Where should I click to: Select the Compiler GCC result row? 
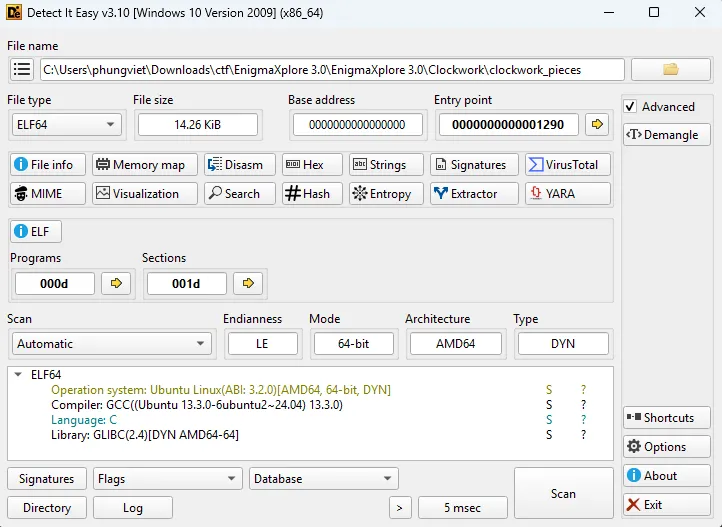[197, 405]
